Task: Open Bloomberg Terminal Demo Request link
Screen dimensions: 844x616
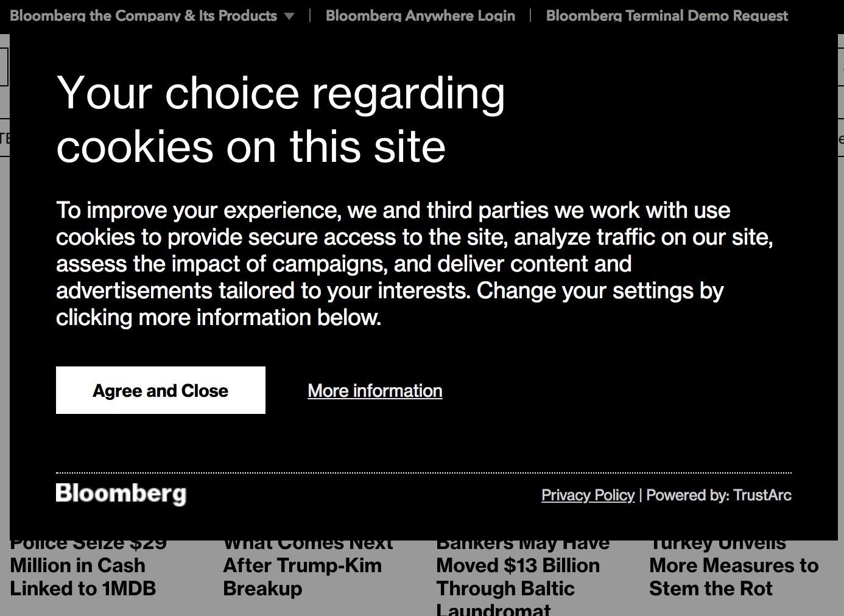Action: click(667, 16)
